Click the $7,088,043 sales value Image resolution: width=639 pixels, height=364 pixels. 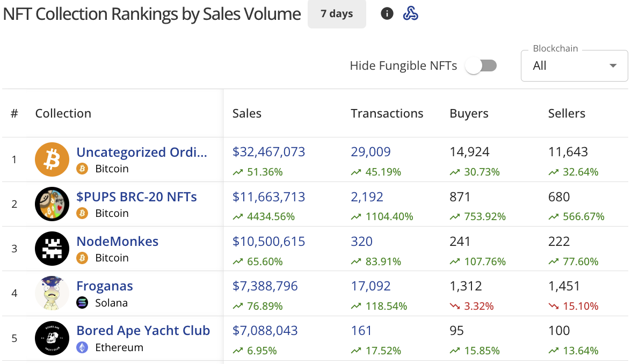point(265,331)
